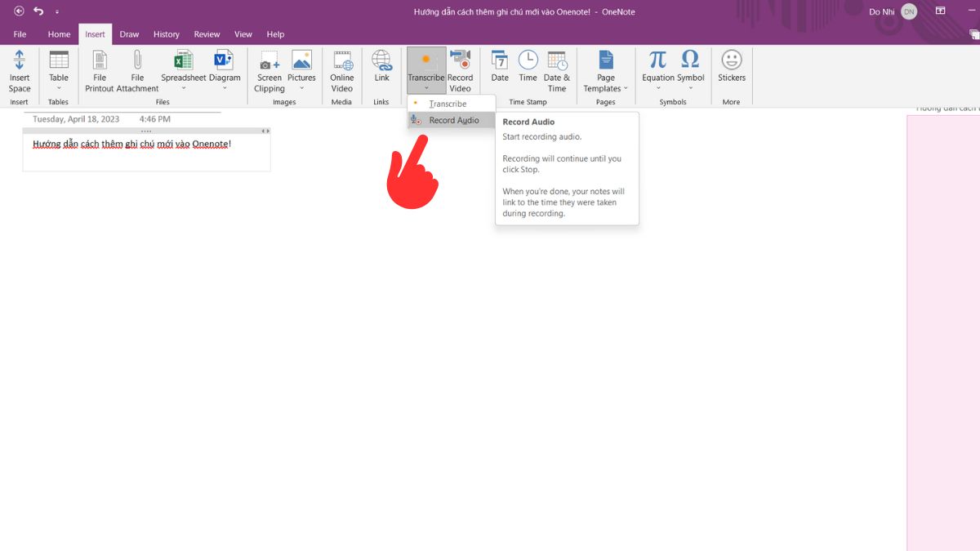
Task: Click the Pictures icon
Action: coord(301,60)
